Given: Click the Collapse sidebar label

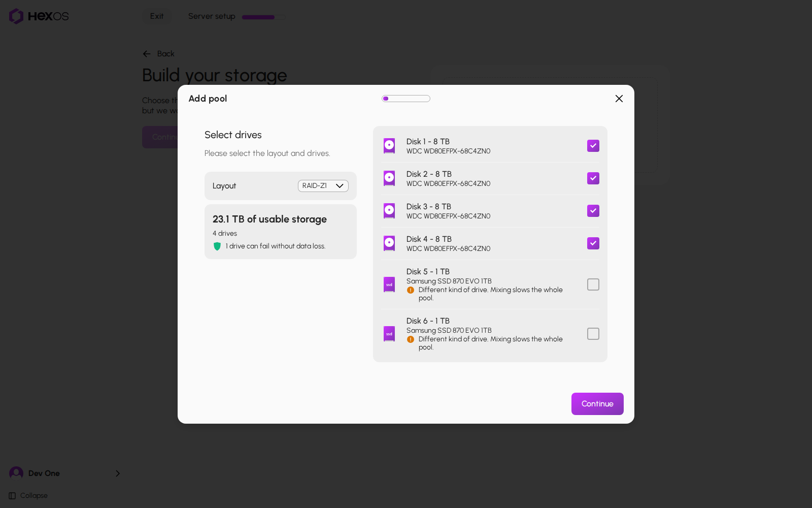Looking at the screenshot, I should point(34,496).
